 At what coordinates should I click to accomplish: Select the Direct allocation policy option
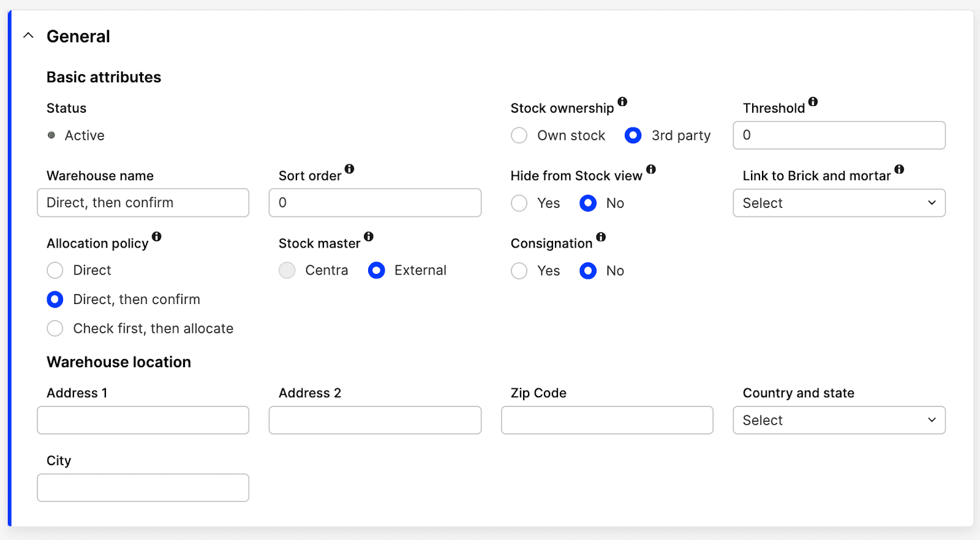coord(55,270)
